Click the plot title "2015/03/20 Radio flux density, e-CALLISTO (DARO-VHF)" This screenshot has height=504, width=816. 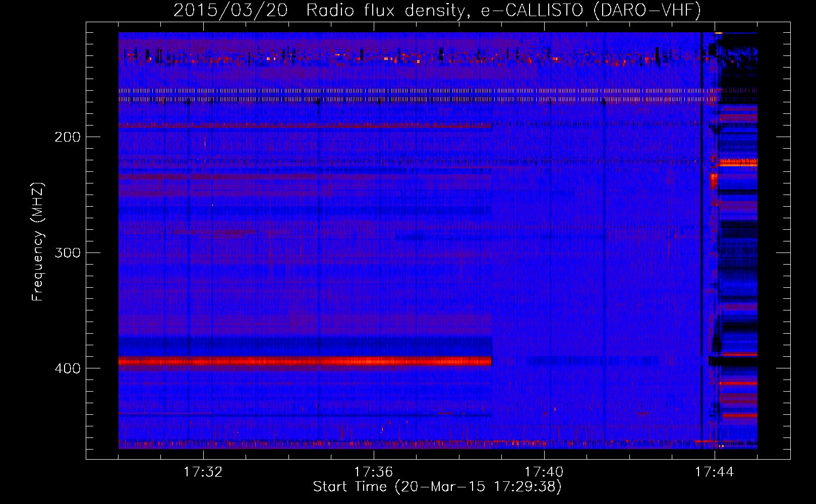click(437, 10)
